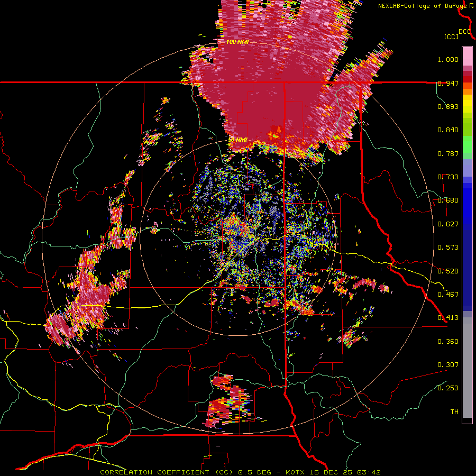This screenshot has width=476, height=476.
Task: Select the 0.787 legend value
Action: tap(448, 153)
